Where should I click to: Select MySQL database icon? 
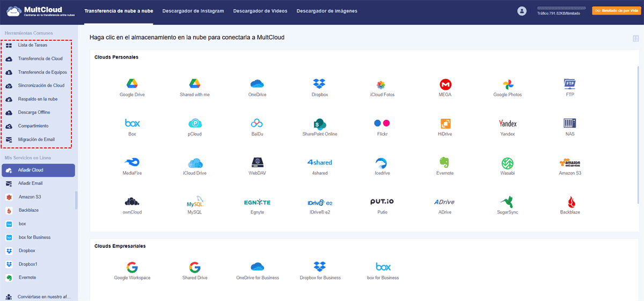click(x=194, y=205)
